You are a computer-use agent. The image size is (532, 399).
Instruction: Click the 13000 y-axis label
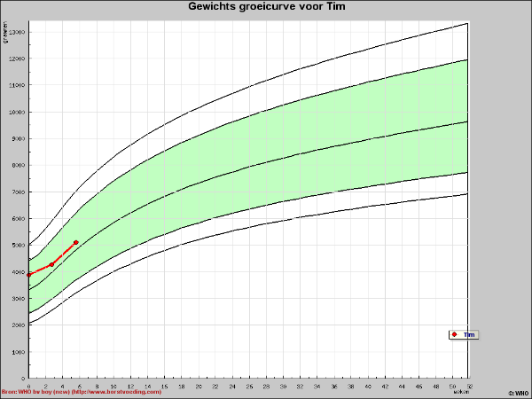tap(17, 32)
